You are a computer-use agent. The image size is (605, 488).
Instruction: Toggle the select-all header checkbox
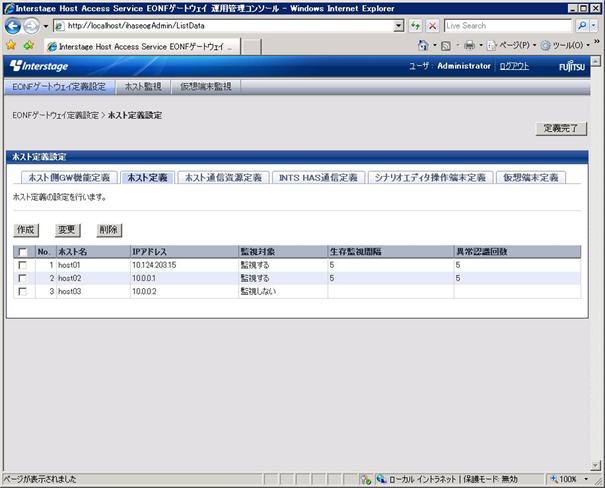point(23,252)
